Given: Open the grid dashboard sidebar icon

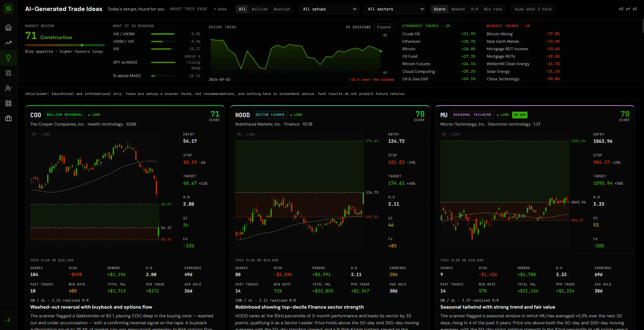Looking at the screenshot, I should point(8,103).
